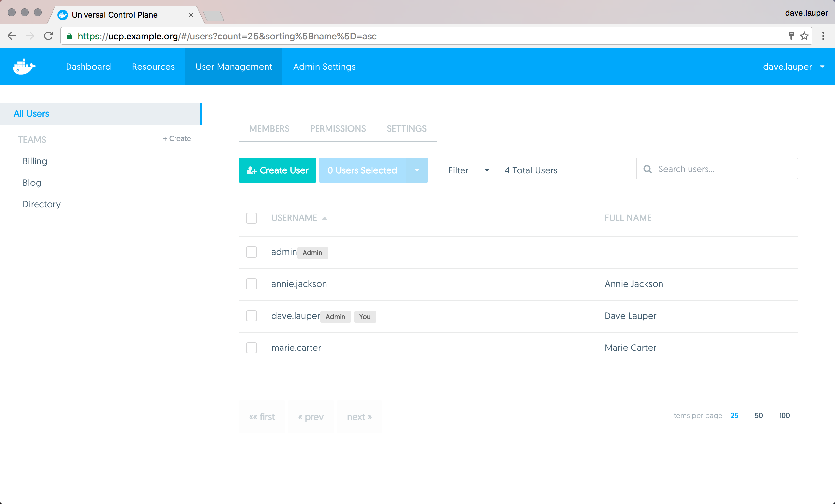The image size is (835, 504).
Task: Check the annie.jackson user checkbox
Action: coord(251,284)
